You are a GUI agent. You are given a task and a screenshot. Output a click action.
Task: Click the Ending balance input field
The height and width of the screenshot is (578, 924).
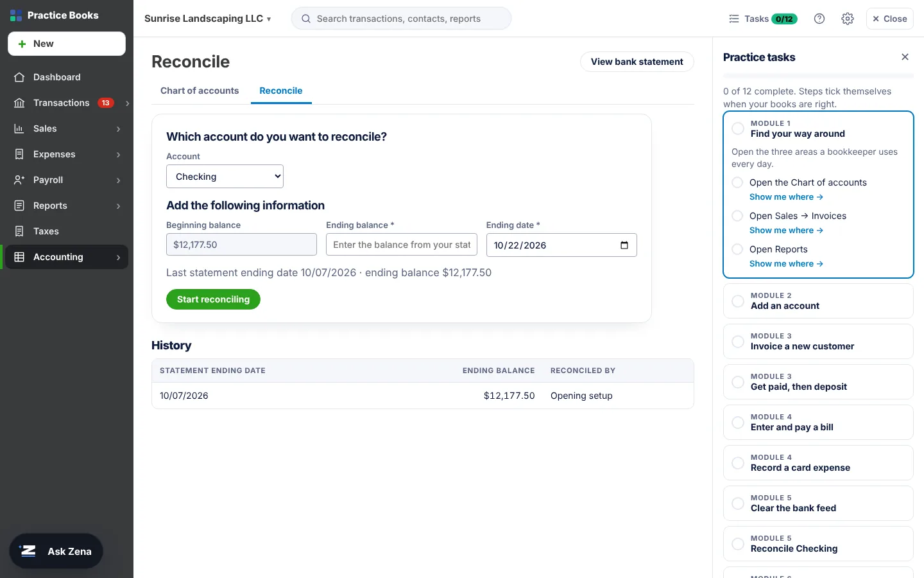(402, 245)
